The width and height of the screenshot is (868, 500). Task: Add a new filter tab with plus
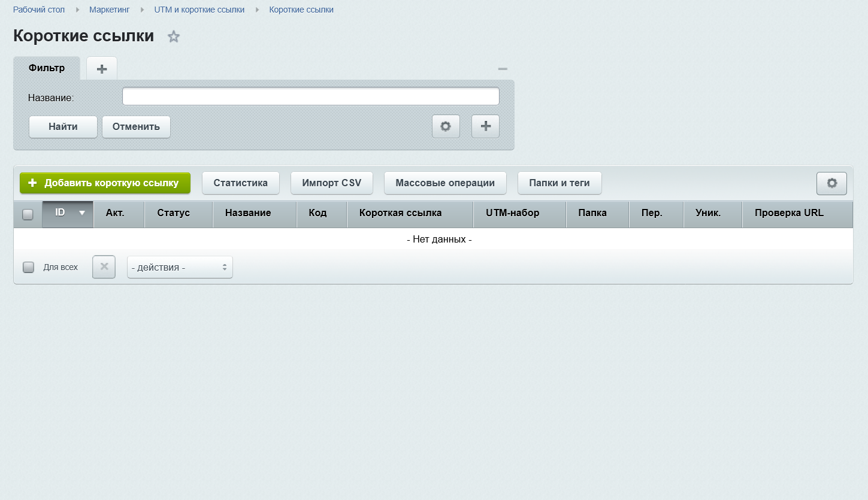(102, 69)
